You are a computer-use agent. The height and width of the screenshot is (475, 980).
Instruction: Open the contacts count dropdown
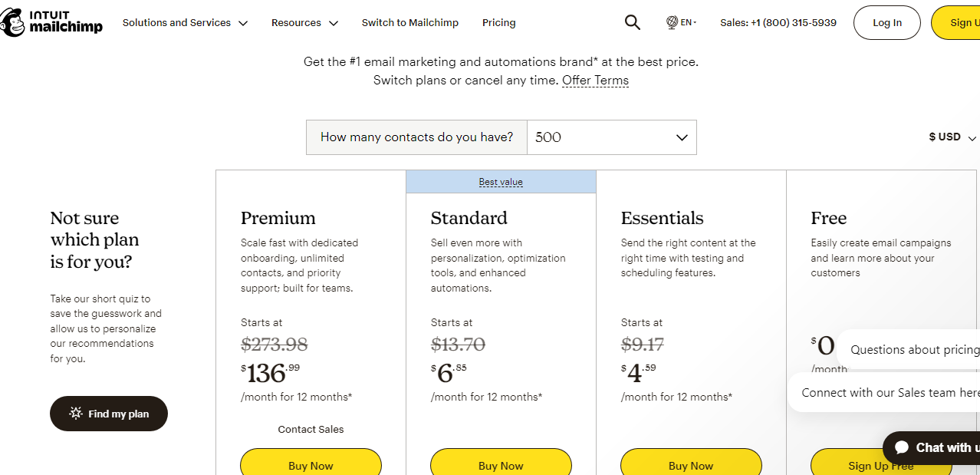point(611,137)
